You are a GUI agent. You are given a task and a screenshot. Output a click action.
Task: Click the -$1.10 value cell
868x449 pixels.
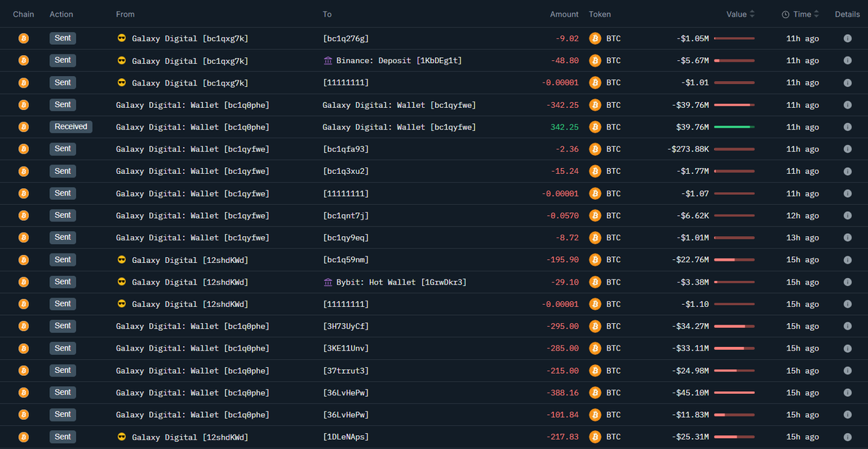[x=695, y=304]
